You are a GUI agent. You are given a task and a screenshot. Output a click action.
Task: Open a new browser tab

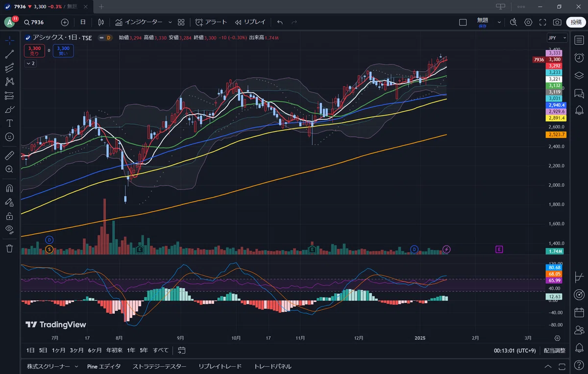click(x=101, y=6)
